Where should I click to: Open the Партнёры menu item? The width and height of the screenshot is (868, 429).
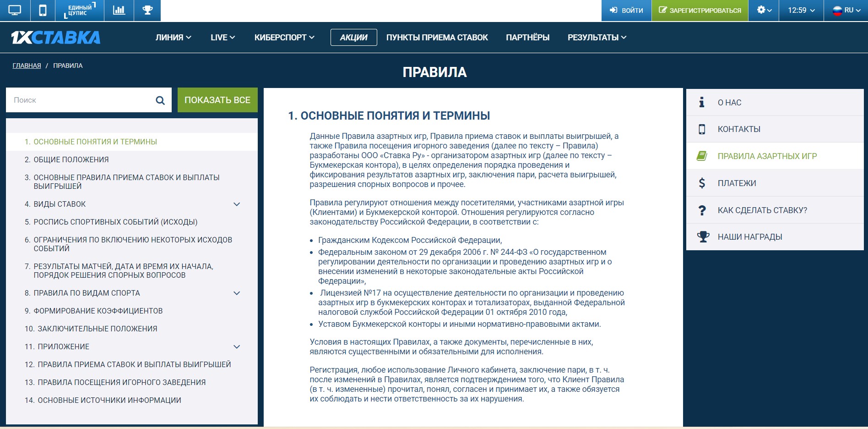click(x=527, y=38)
